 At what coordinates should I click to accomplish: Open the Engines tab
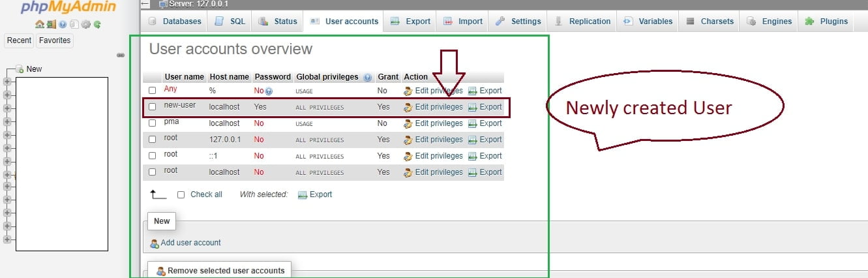click(x=769, y=21)
